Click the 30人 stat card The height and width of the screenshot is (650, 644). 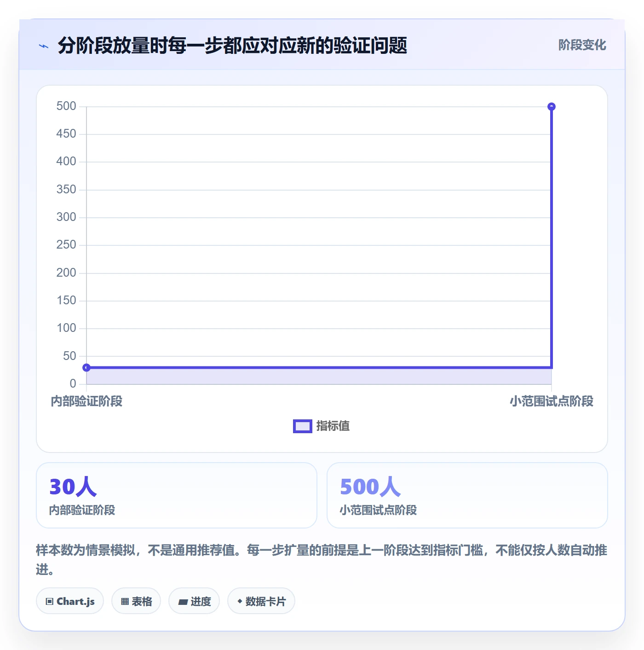[177, 495]
